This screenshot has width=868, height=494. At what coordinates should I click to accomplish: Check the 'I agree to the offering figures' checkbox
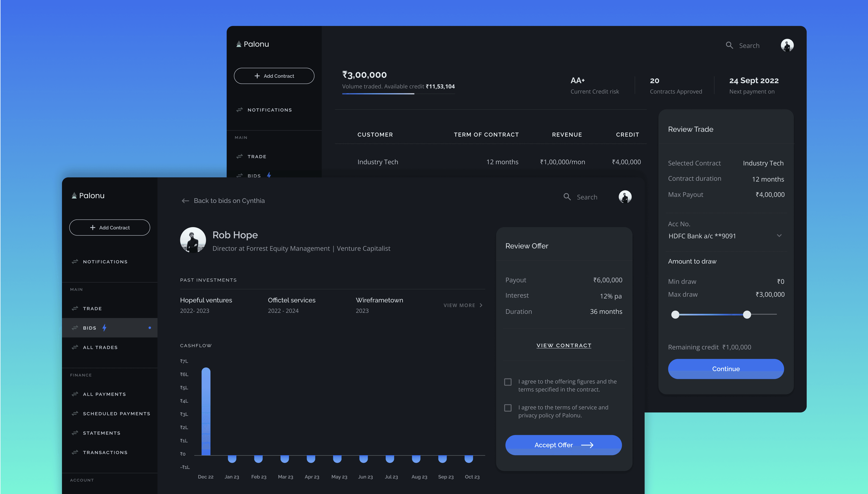508,382
